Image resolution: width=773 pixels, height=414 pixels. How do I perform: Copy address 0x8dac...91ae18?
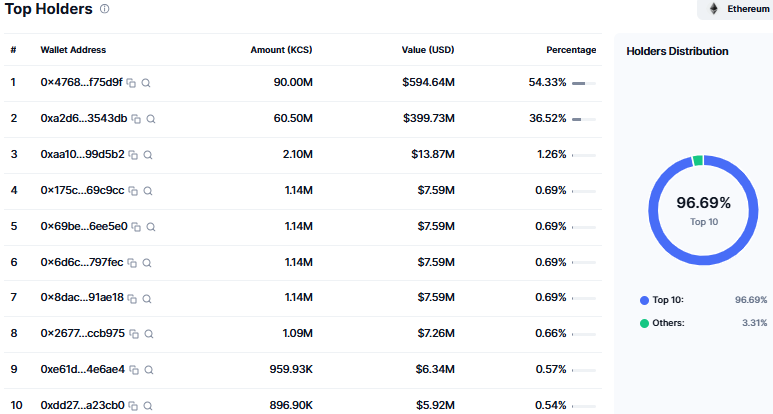coord(132,299)
